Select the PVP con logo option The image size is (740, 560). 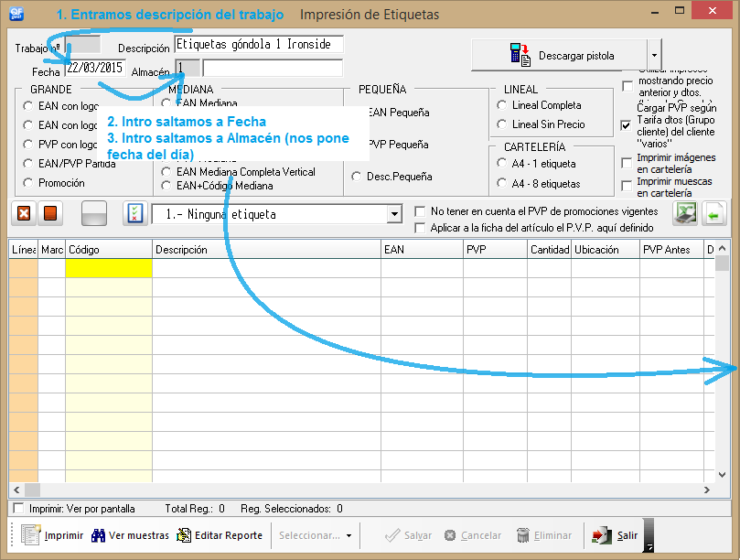[27, 144]
